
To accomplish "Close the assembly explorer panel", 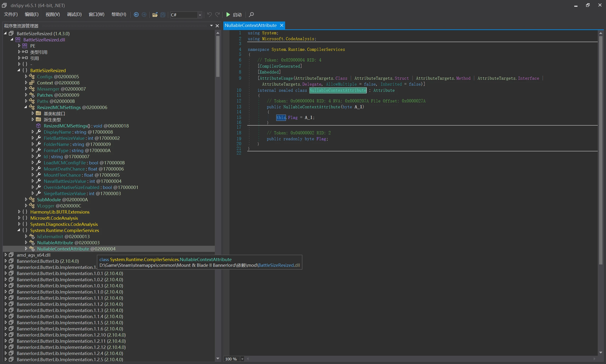I will point(217,26).
